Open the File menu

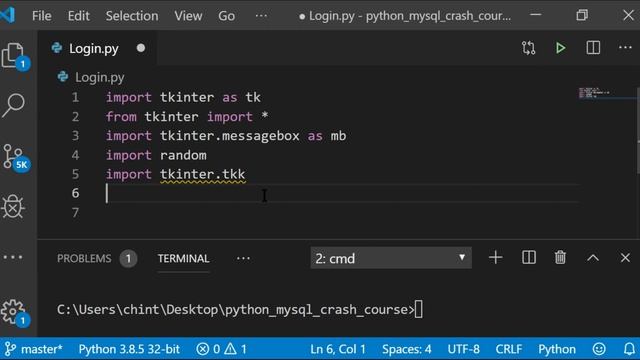pyautogui.click(x=42, y=16)
